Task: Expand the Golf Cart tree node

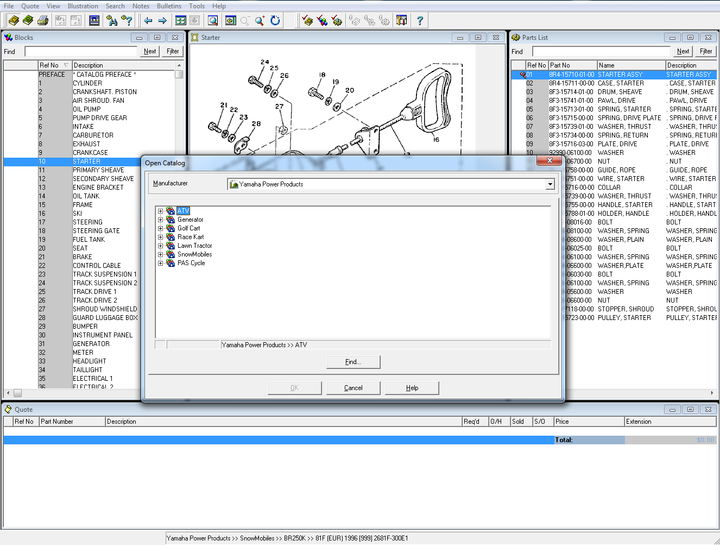Action: [x=160, y=228]
